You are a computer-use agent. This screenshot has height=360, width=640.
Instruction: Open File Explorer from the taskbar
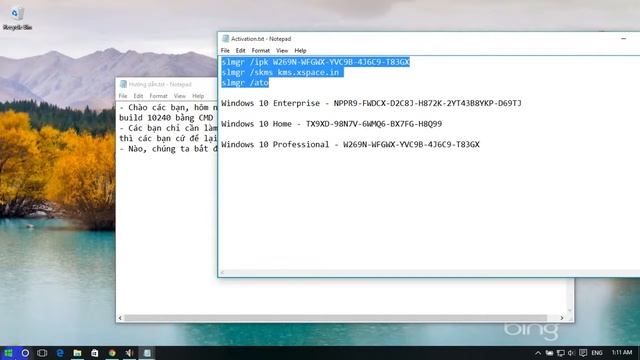tap(77, 353)
